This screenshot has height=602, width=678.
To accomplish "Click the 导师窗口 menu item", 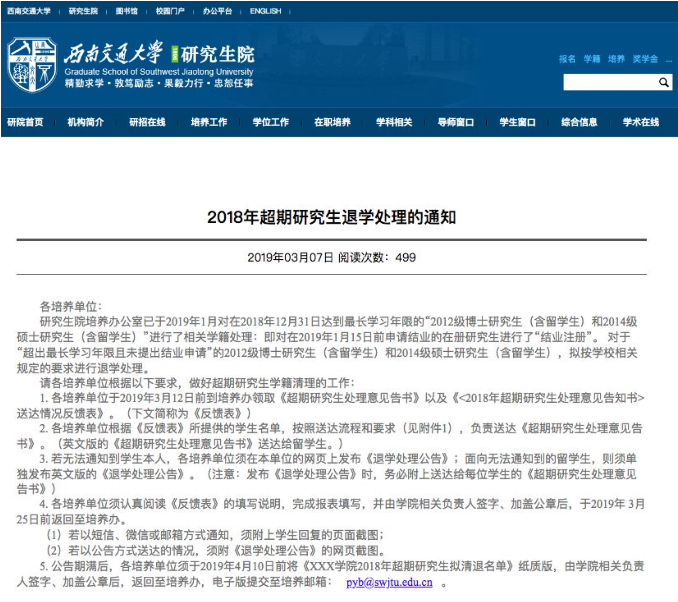I will (456, 122).
